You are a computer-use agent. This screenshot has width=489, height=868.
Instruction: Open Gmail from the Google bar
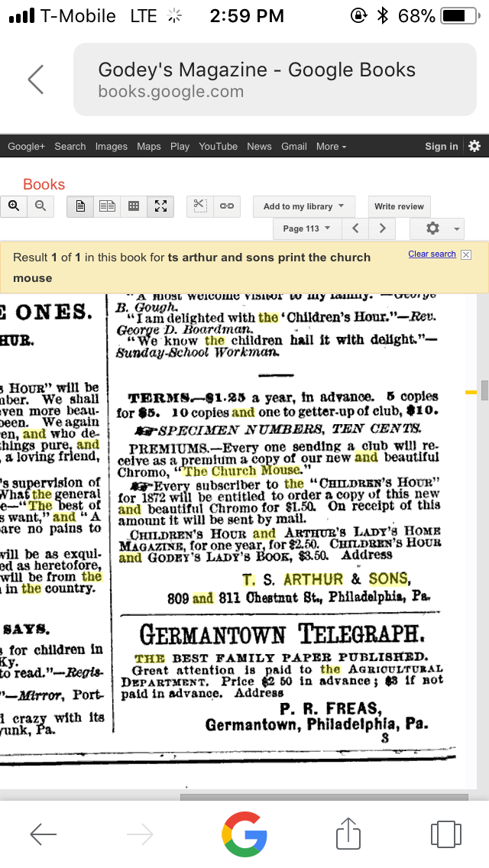click(293, 147)
